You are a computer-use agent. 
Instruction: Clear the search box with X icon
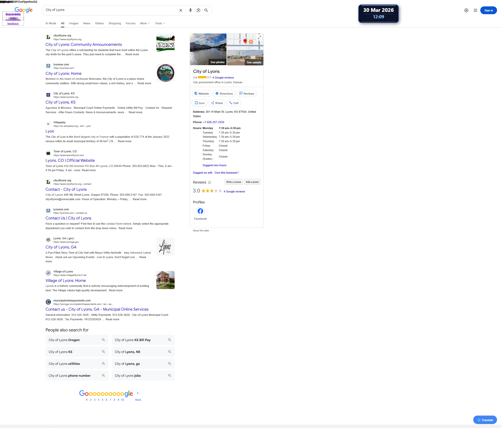click(181, 10)
